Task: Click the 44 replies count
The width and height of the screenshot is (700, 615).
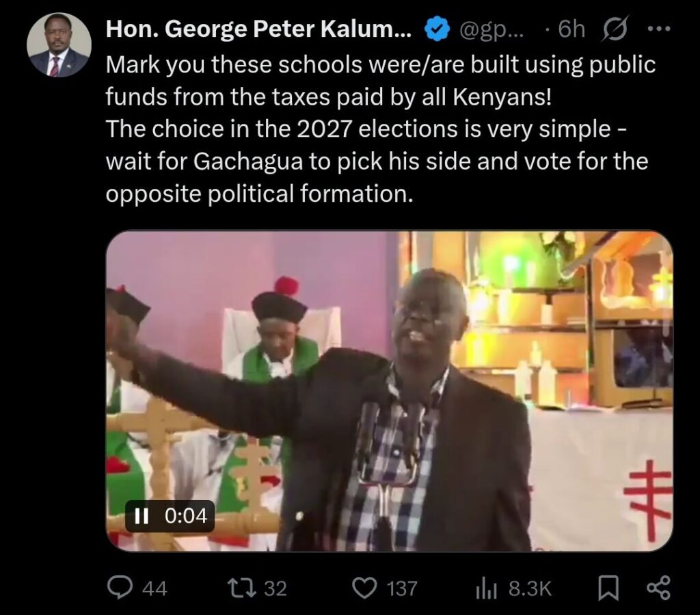Action: pyautogui.click(x=153, y=588)
